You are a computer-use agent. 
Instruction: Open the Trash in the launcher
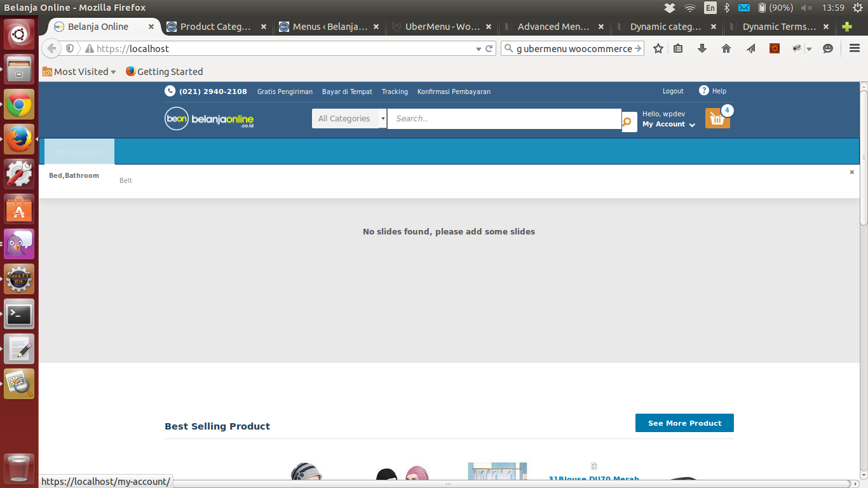pyautogui.click(x=19, y=468)
